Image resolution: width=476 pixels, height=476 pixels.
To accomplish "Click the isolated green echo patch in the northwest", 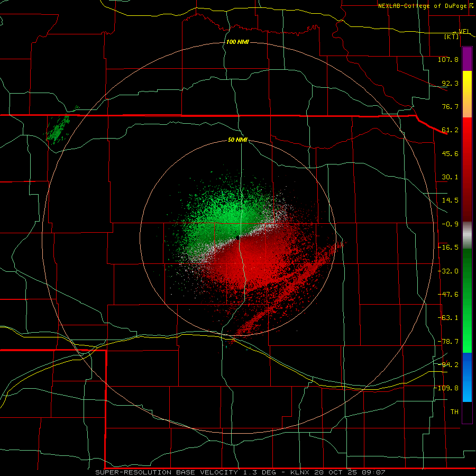I will click(x=58, y=129).
